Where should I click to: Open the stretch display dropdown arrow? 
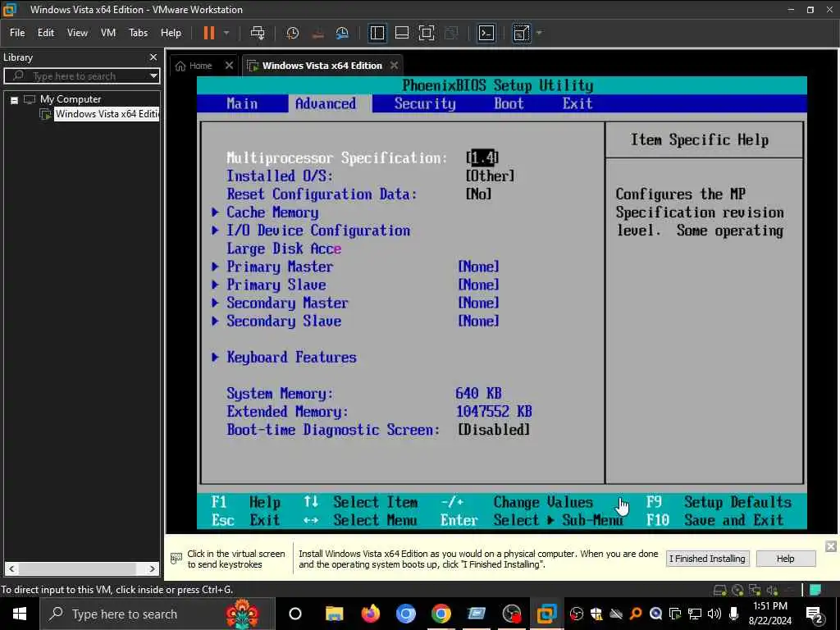pos(539,33)
